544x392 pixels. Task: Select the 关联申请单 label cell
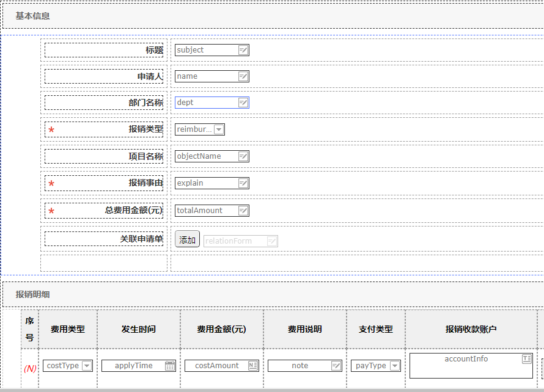click(104, 239)
